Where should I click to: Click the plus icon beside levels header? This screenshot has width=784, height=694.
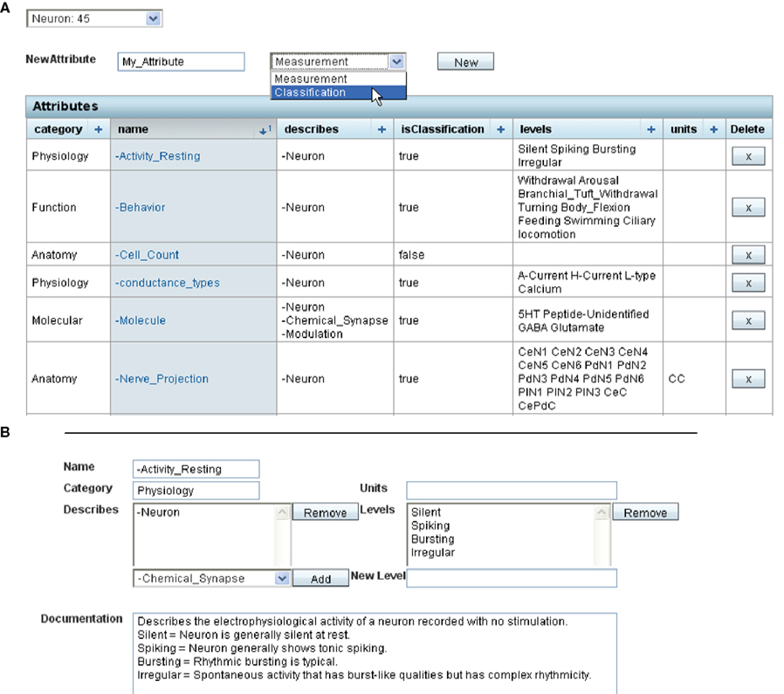click(651, 129)
